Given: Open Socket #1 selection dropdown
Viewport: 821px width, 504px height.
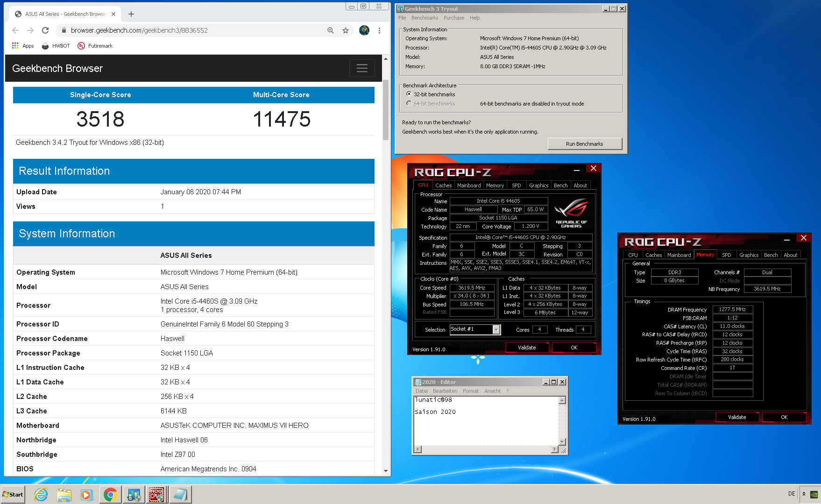Looking at the screenshot, I should (x=496, y=330).
